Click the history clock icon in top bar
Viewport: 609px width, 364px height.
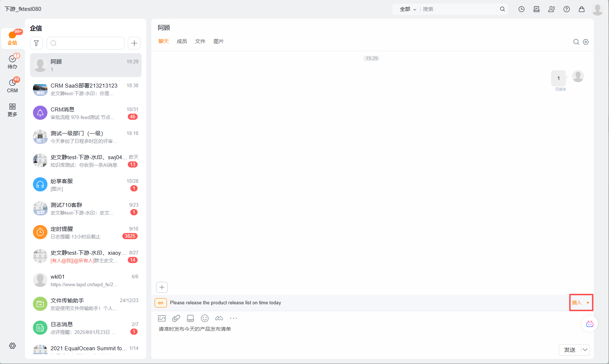click(x=521, y=9)
